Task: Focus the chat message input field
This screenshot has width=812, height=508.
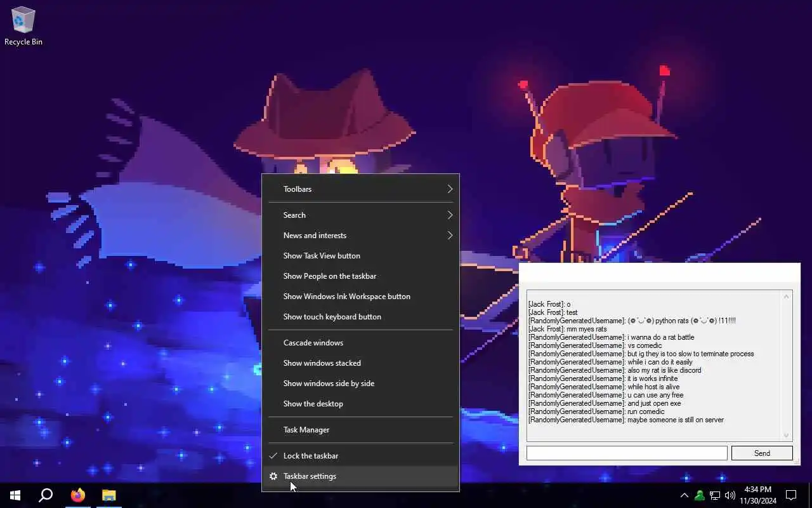Action: pyautogui.click(x=627, y=453)
